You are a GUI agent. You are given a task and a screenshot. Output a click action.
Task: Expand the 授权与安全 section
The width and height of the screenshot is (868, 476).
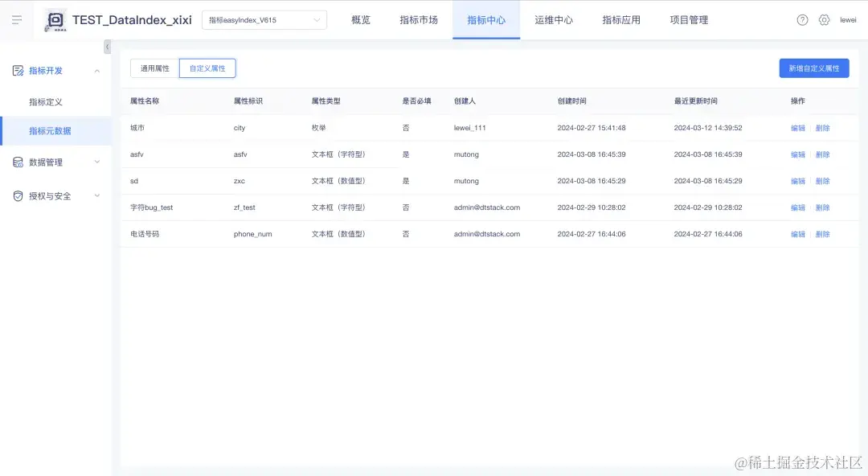[x=98, y=195]
